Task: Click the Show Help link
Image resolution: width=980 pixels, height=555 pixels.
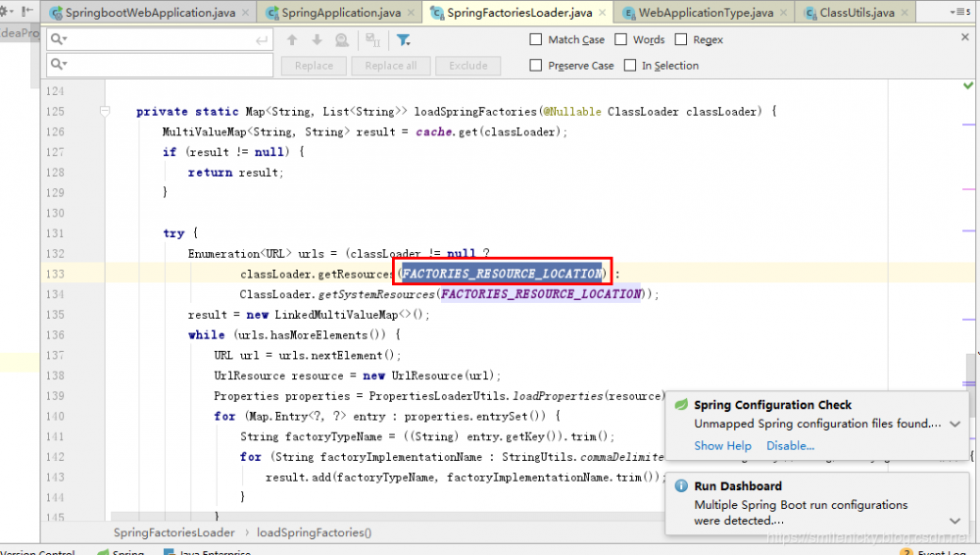Action: pyautogui.click(x=722, y=445)
